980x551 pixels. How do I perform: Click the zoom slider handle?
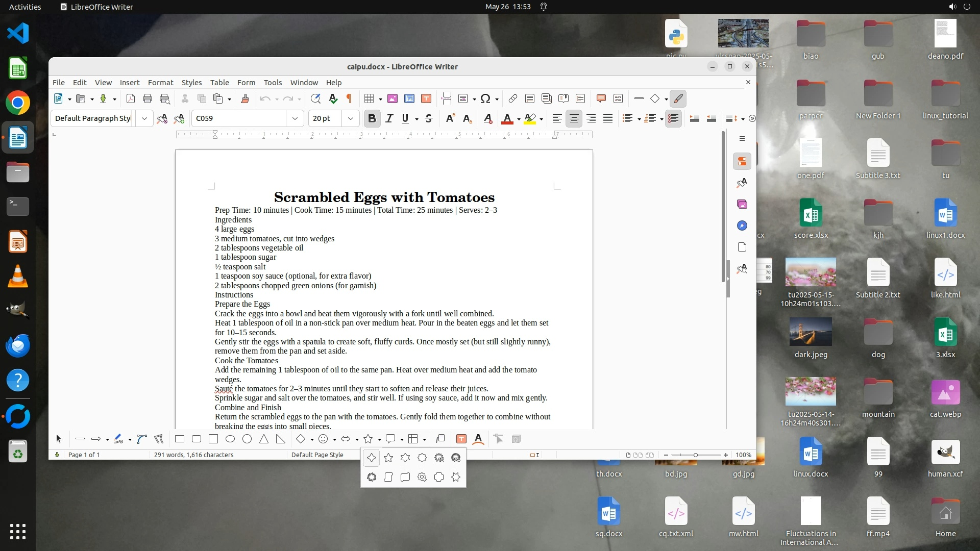[x=695, y=455]
